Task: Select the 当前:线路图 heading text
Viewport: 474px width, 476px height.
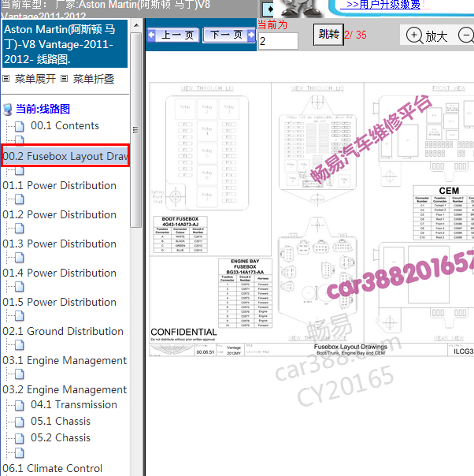Action: pos(43,109)
